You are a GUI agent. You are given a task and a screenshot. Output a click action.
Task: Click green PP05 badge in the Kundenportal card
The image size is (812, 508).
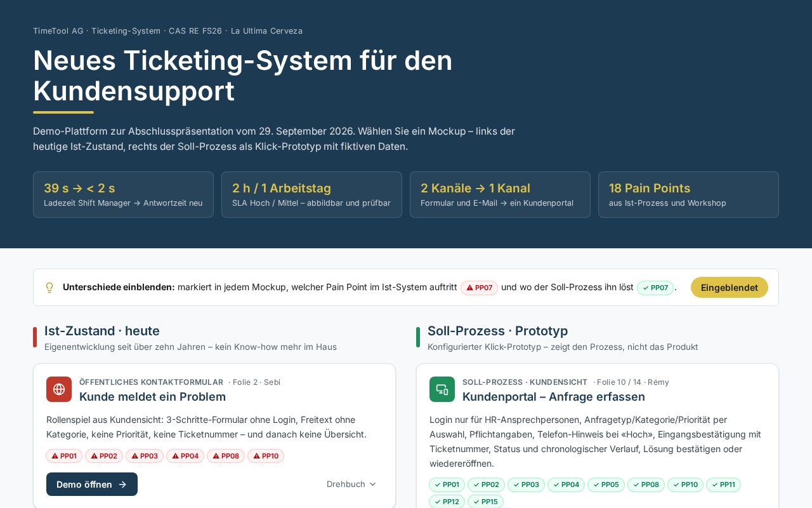coord(606,485)
